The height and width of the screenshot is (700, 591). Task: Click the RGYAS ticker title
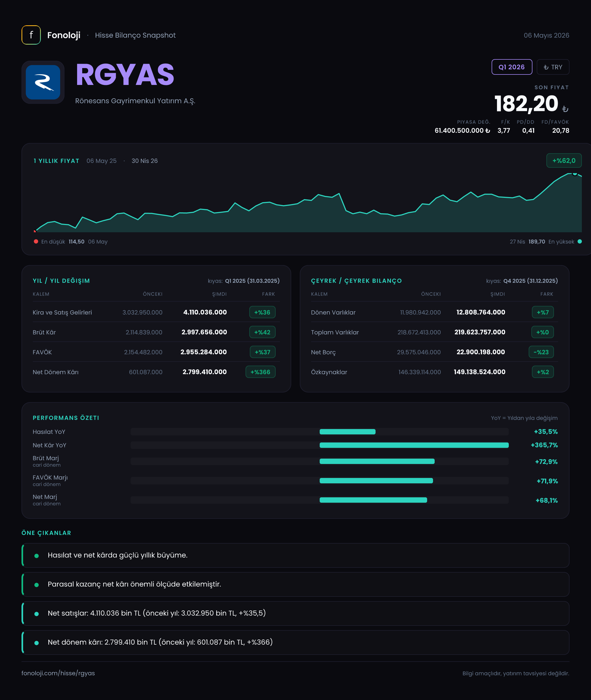click(125, 75)
